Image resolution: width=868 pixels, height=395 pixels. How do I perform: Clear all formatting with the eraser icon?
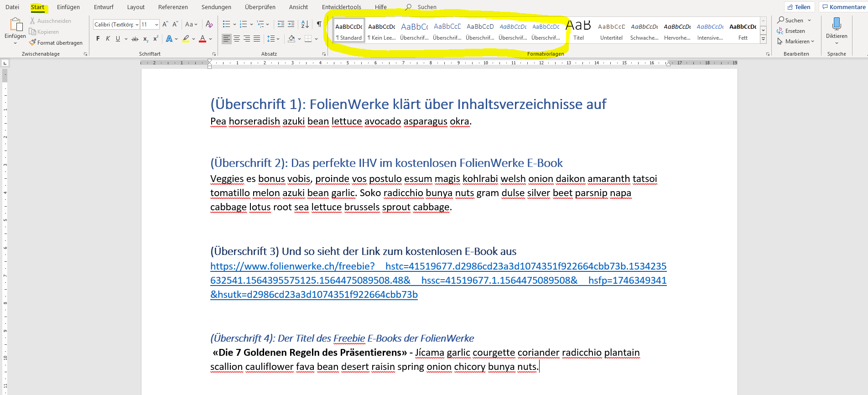[209, 24]
